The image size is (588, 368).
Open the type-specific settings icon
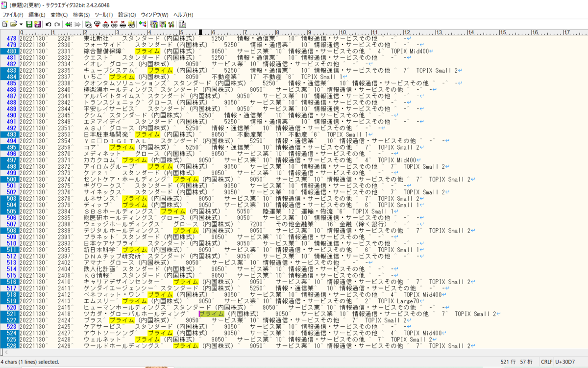(x=163, y=24)
